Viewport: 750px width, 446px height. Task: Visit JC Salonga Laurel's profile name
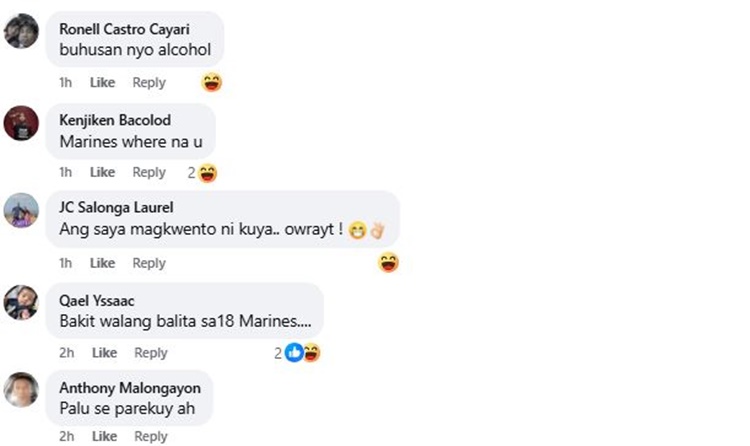(116, 207)
